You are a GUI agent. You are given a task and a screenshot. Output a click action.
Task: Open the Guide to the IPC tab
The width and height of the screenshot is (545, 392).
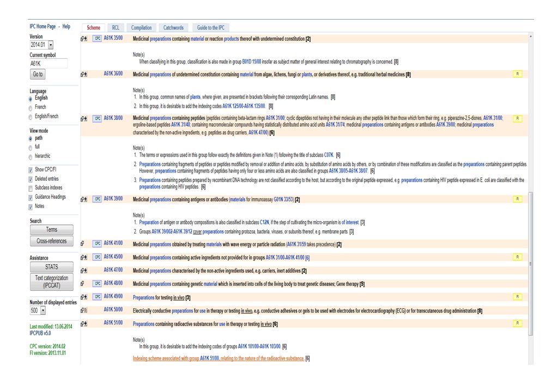[210, 28]
